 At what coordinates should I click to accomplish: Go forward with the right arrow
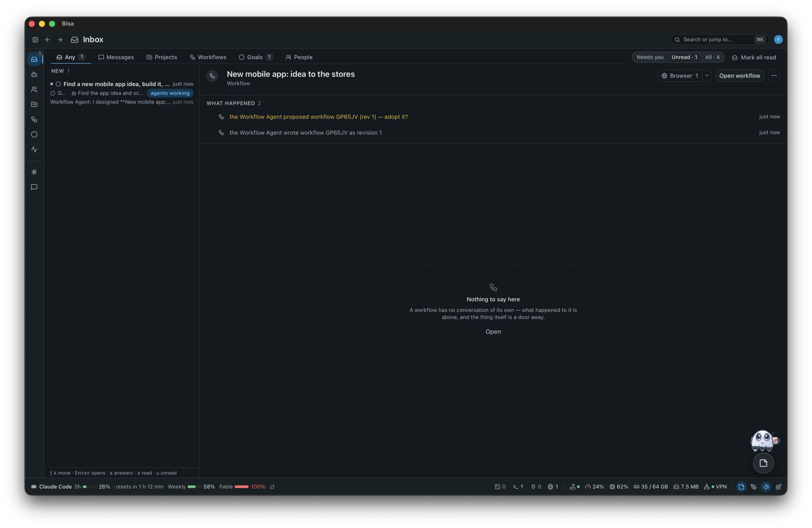(60, 40)
